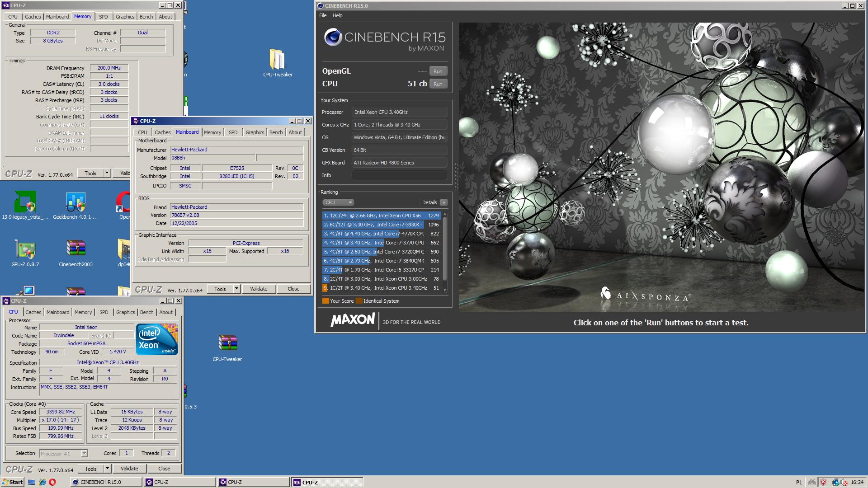
Task: Expand the CPU ranking type dropdown in Cinebench
Action: click(338, 202)
